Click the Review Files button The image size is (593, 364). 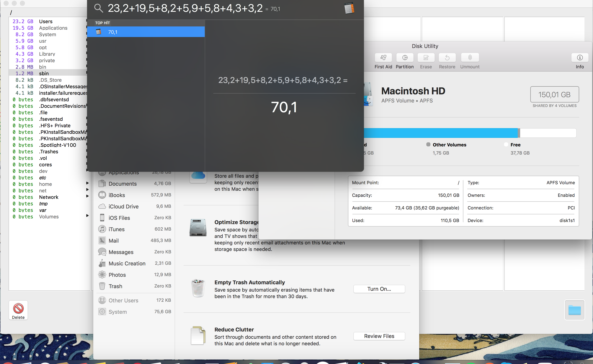(379, 336)
